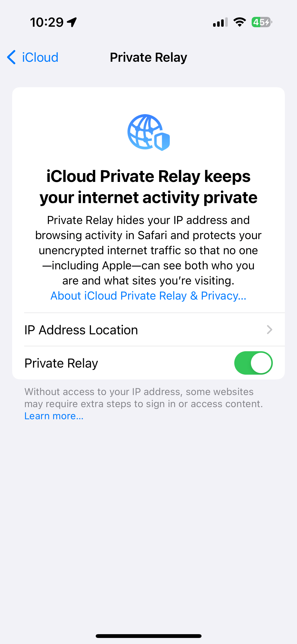Expand IP Address Location chevron
Screen dimensions: 297x644
(270, 330)
